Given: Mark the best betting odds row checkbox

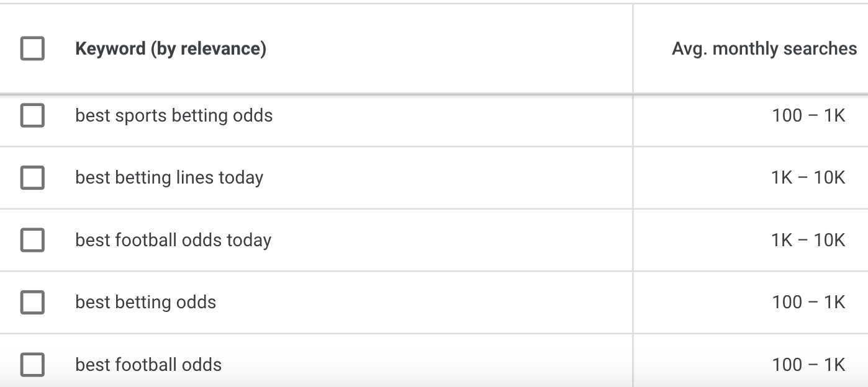Looking at the screenshot, I should [32, 302].
